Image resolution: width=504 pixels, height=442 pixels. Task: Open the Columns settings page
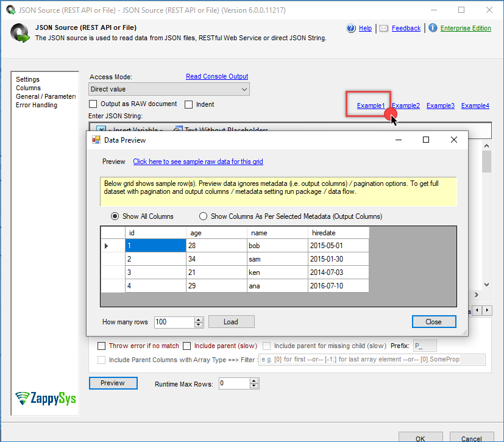[28, 88]
